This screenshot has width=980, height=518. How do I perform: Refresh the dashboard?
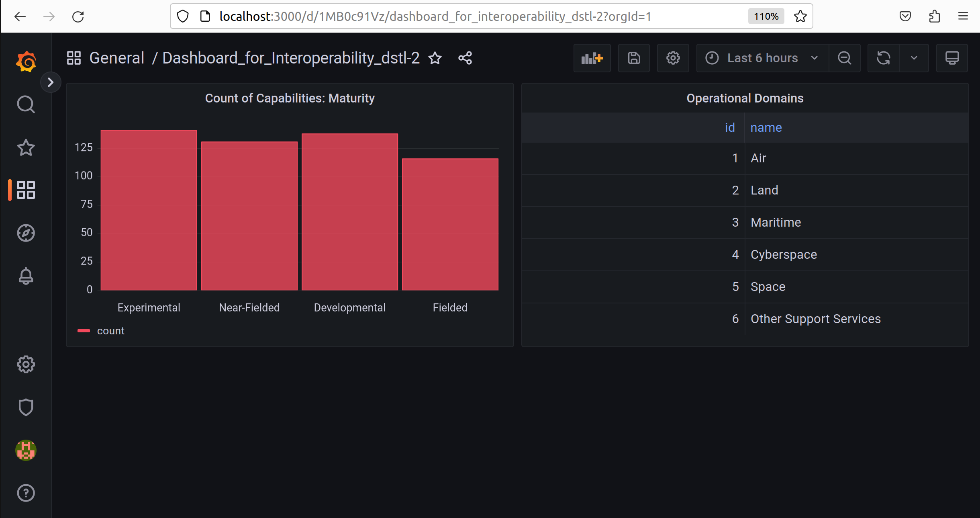(x=883, y=58)
